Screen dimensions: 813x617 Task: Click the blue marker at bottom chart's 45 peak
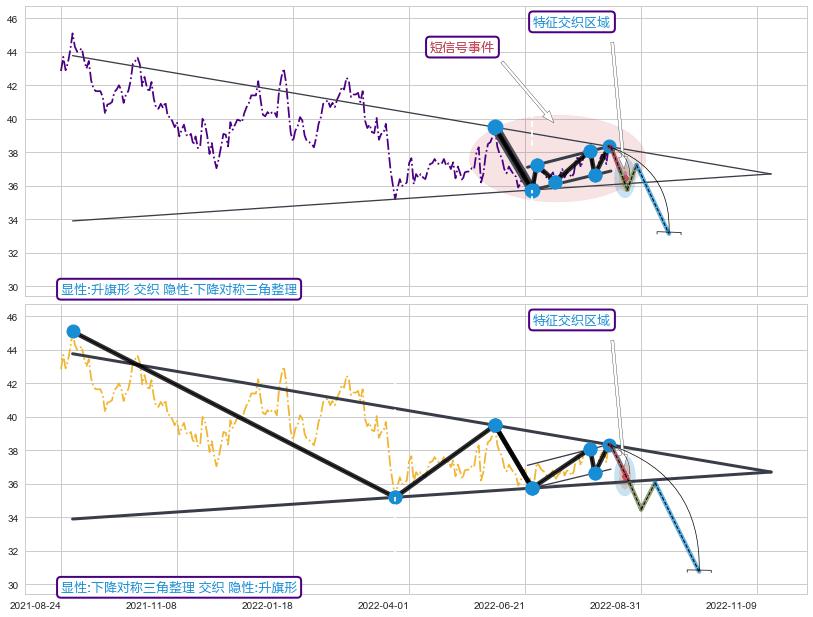(73, 331)
